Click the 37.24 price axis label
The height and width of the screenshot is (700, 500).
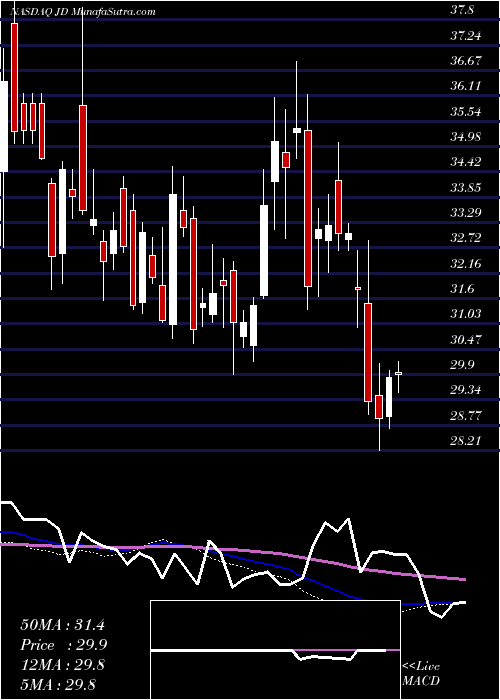click(x=466, y=36)
